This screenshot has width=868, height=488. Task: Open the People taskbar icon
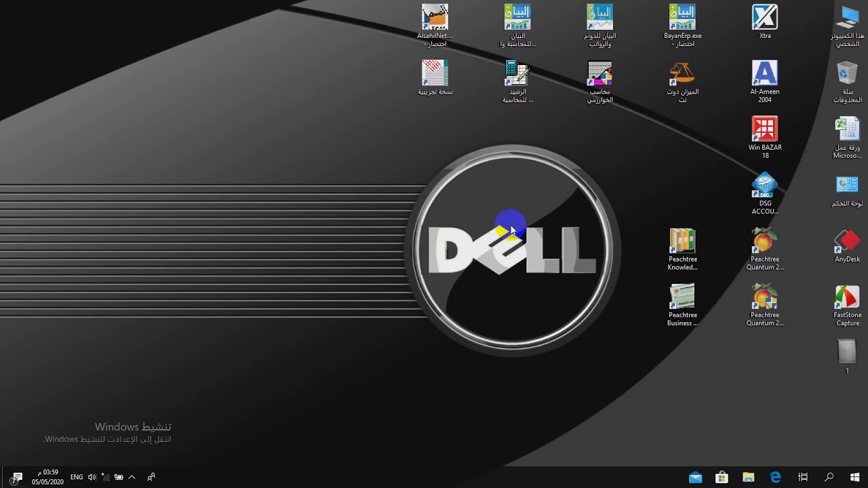coord(151,477)
